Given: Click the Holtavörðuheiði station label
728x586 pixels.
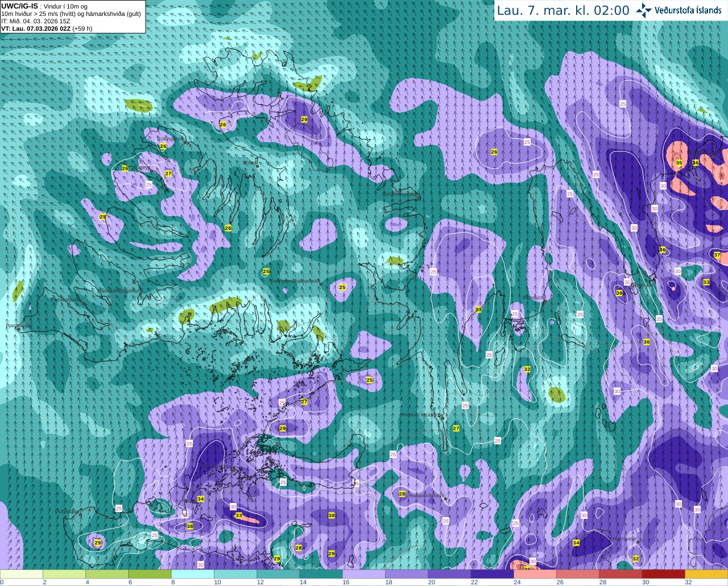Looking at the screenshot, I should (x=427, y=496).
